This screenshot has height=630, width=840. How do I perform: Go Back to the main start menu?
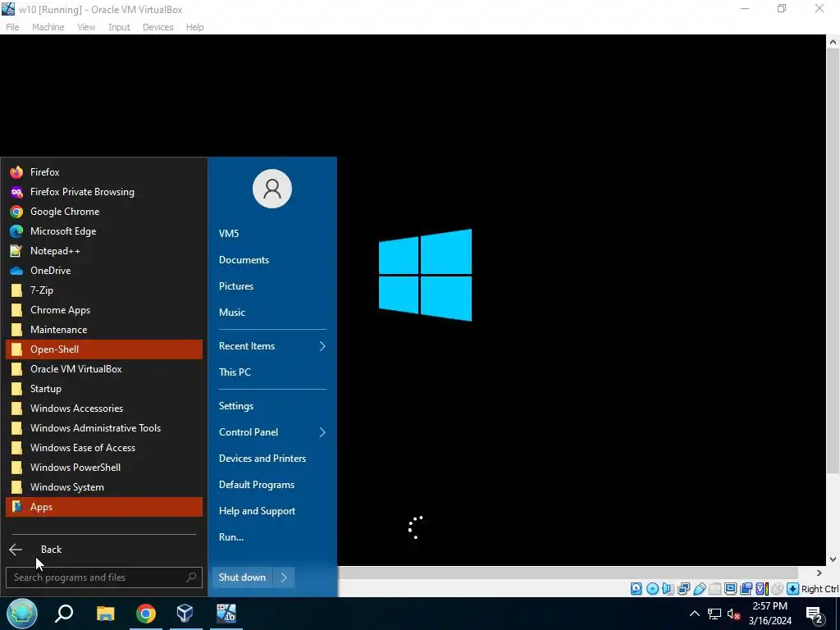pyautogui.click(x=104, y=549)
